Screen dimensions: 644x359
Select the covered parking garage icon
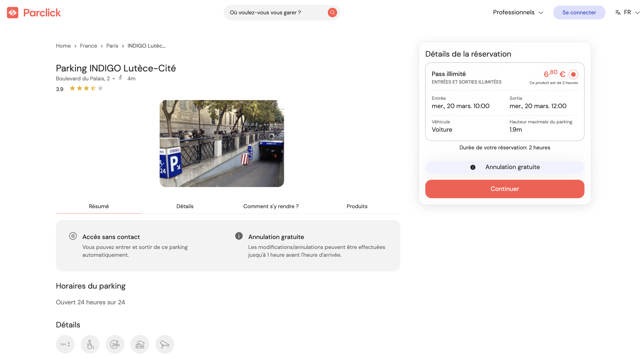point(140,344)
